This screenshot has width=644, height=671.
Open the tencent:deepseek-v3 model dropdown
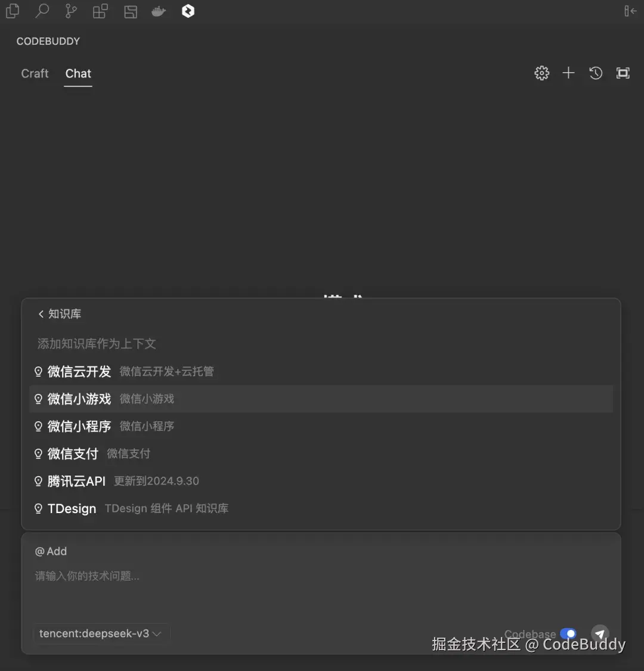point(101,633)
